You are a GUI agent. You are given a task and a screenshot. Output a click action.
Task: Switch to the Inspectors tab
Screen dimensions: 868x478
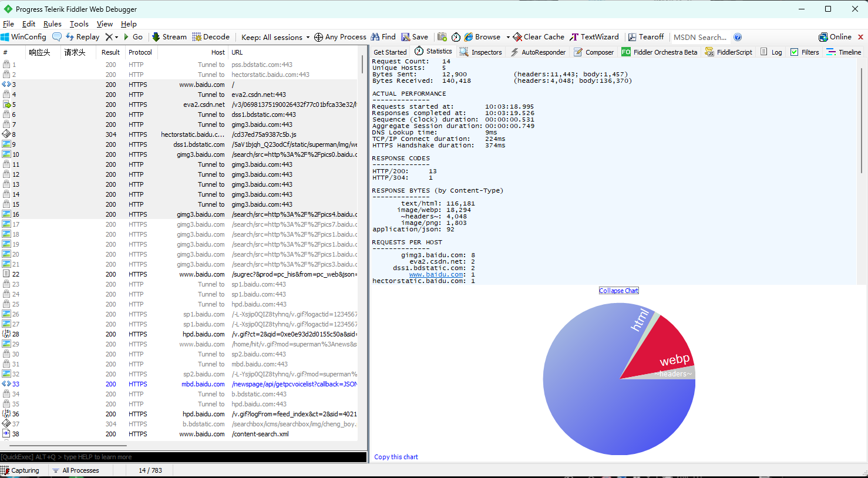481,52
